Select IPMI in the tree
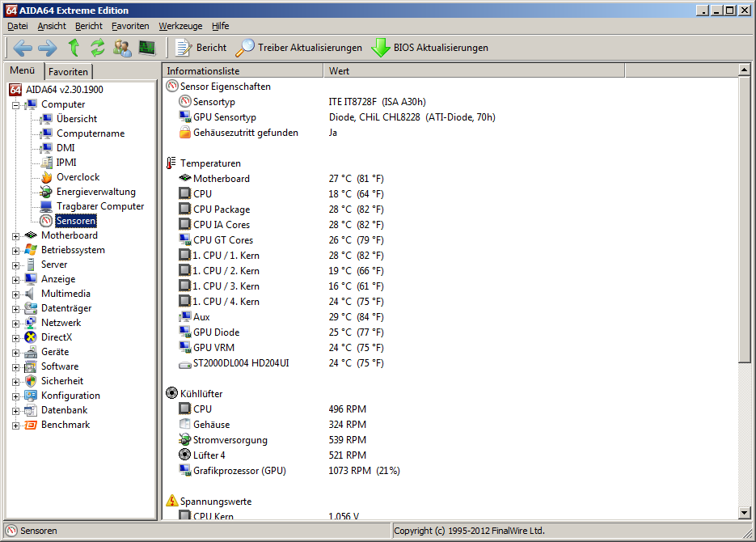 click(66, 163)
